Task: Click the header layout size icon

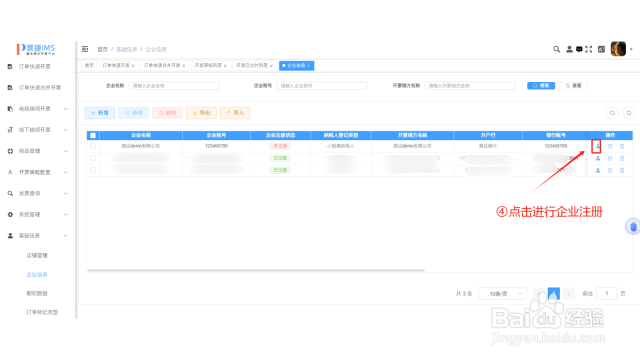Action: click(x=601, y=49)
